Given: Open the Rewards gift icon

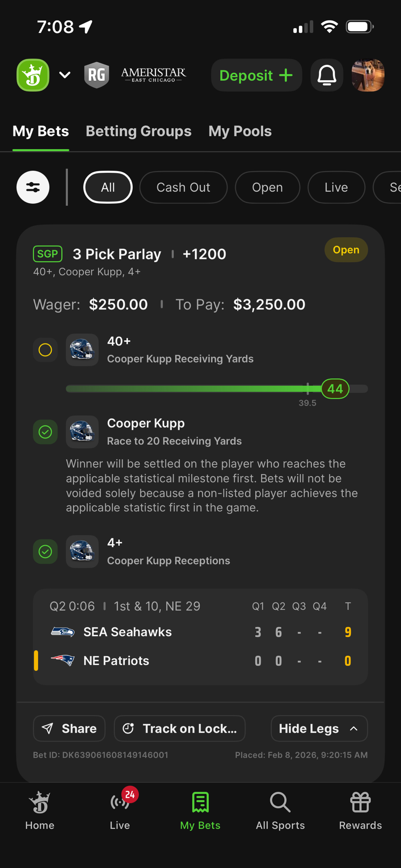Looking at the screenshot, I should coord(360,809).
